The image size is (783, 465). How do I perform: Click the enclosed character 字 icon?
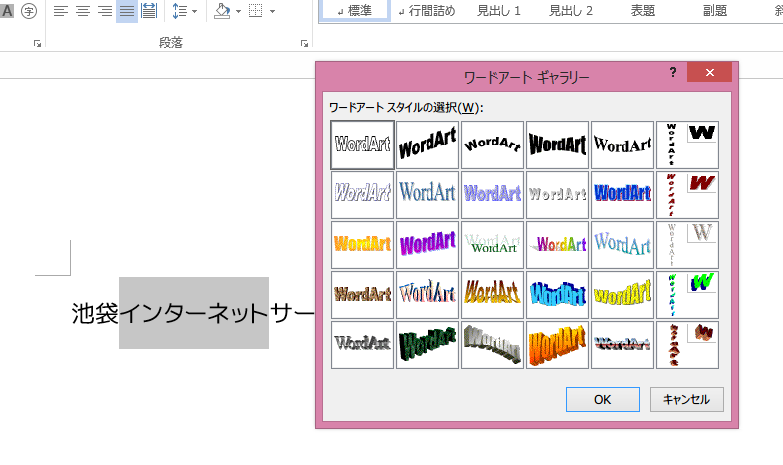pos(29,10)
